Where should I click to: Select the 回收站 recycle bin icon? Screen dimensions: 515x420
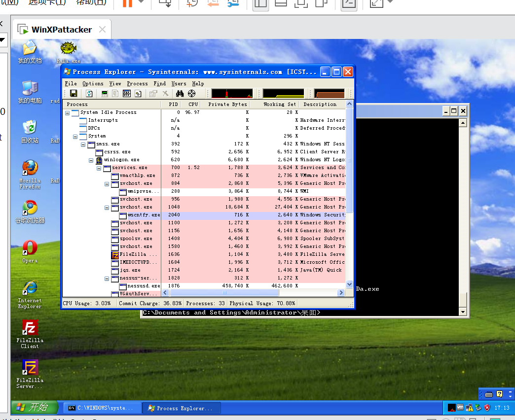point(30,132)
